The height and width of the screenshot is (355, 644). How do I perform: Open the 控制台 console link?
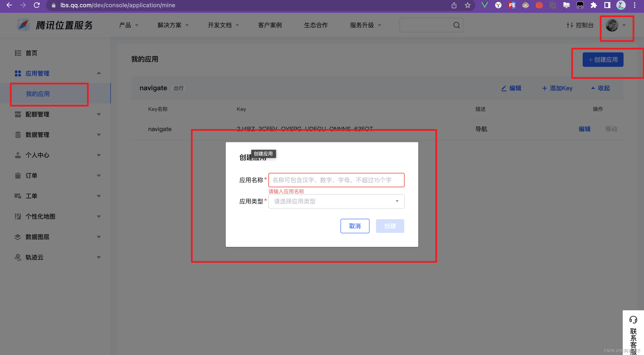tap(580, 25)
